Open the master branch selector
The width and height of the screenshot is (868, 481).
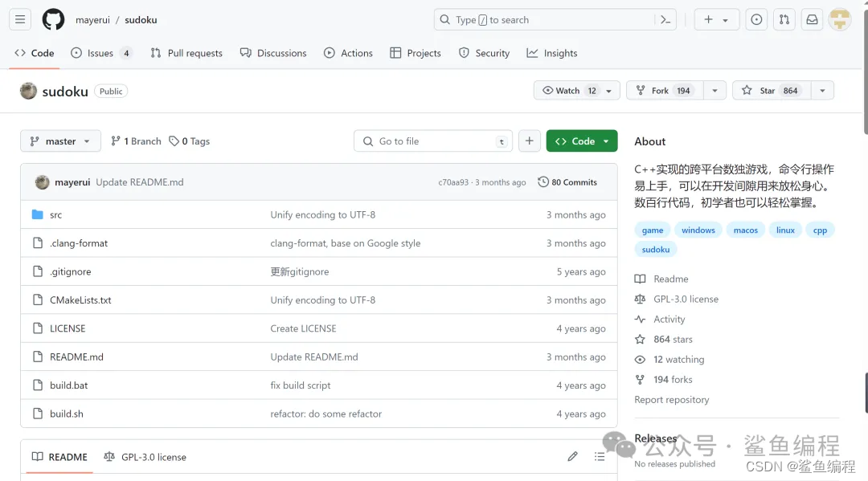click(x=60, y=141)
